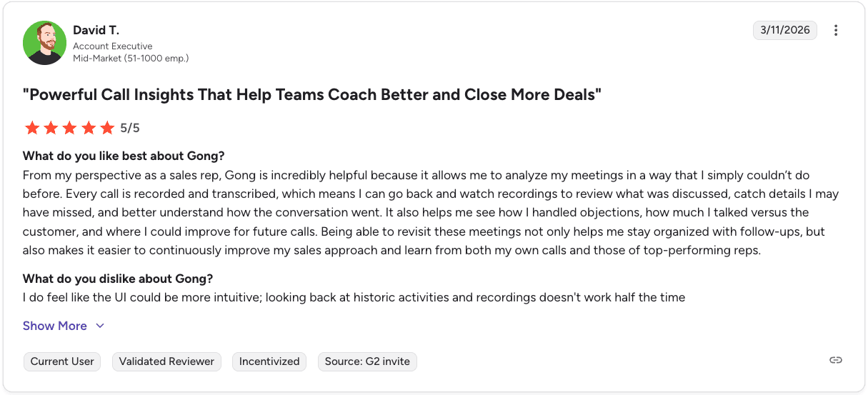Open the three-dot options menu
The image size is (868, 395).
836,30
